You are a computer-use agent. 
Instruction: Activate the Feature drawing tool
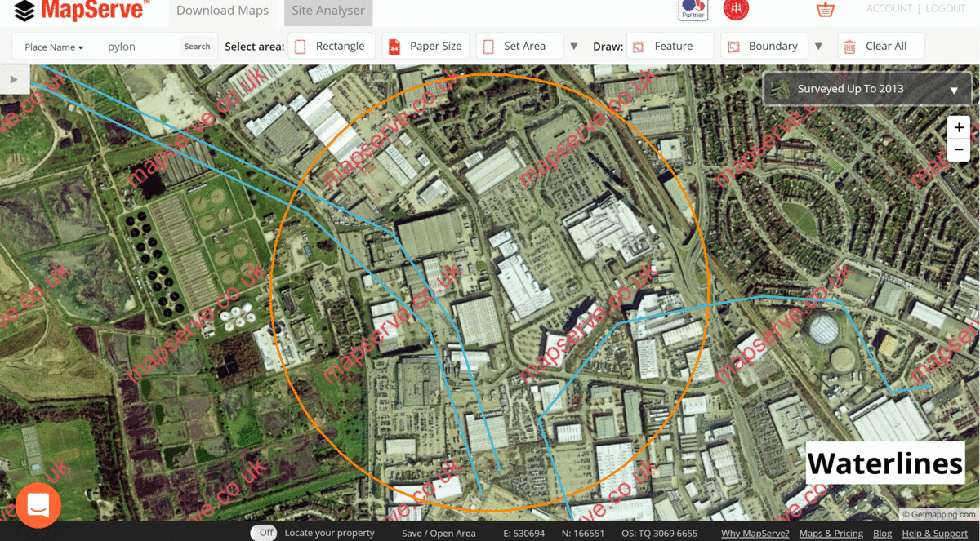coord(670,46)
